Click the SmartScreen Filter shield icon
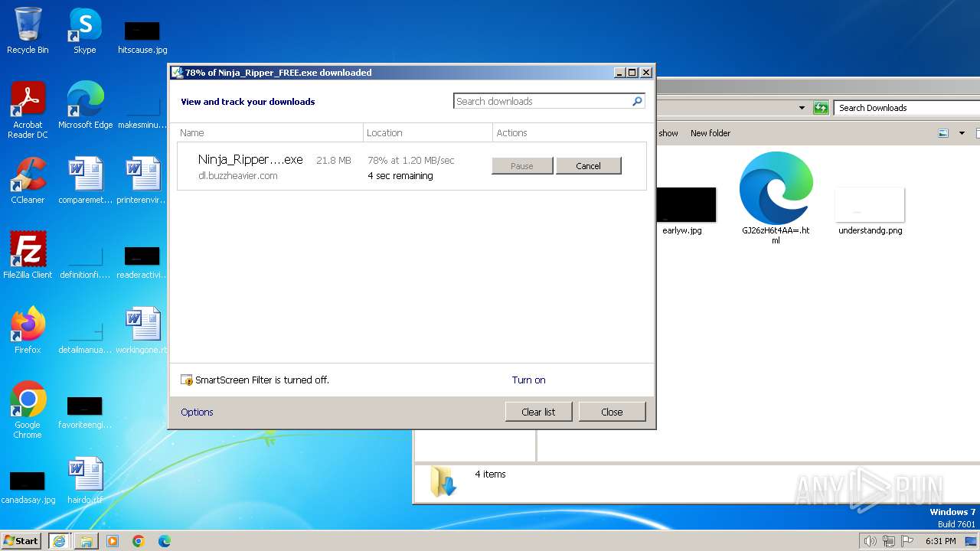Screen dimensions: 980x551 (x=187, y=380)
